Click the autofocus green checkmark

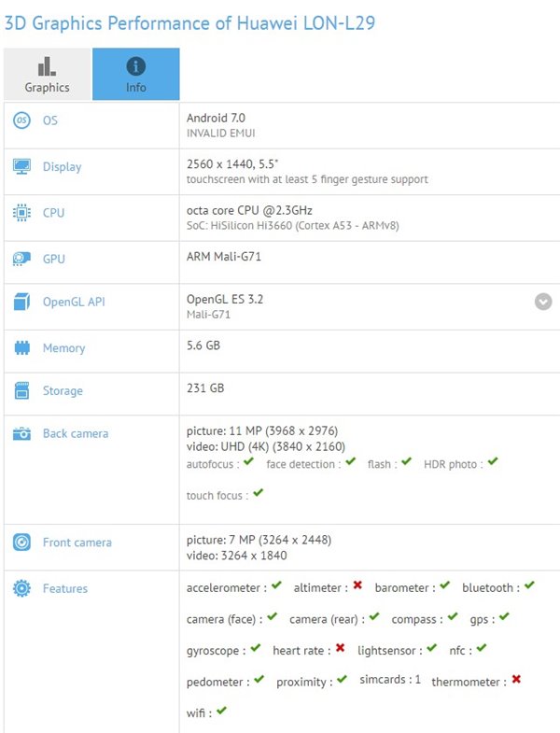point(247,462)
